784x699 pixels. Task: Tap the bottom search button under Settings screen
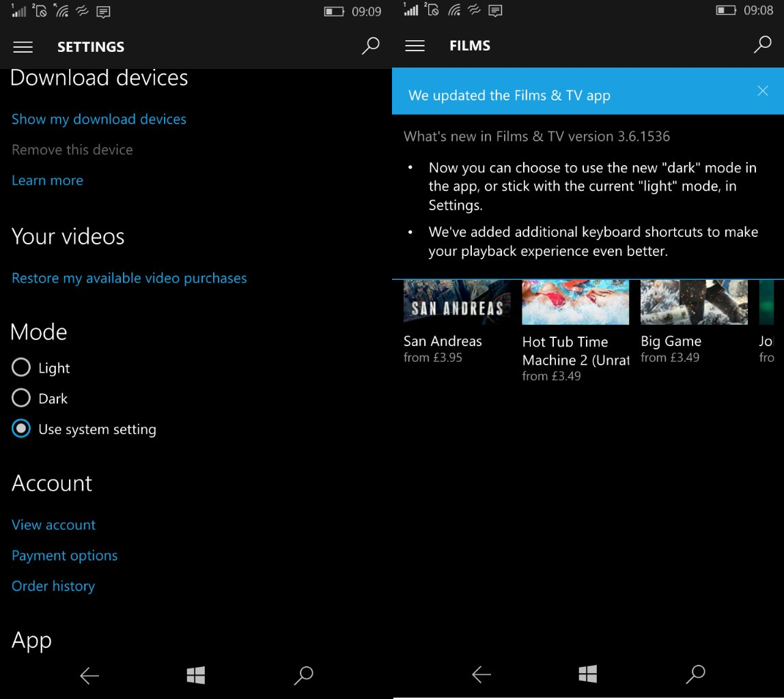tap(303, 675)
